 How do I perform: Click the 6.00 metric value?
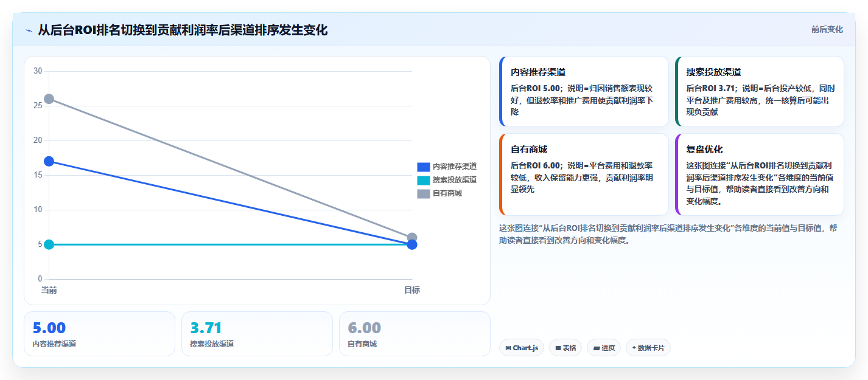(365, 328)
